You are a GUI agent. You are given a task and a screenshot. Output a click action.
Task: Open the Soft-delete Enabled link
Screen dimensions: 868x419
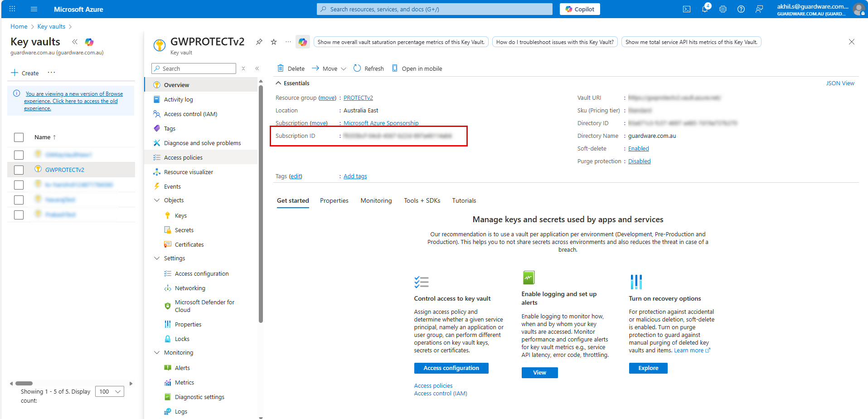(x=638, y=148)
